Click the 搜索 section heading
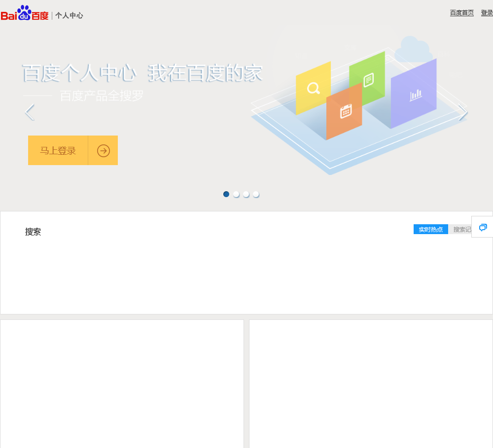The width and height of the screenshot is (493, 448). pos(33,232)
